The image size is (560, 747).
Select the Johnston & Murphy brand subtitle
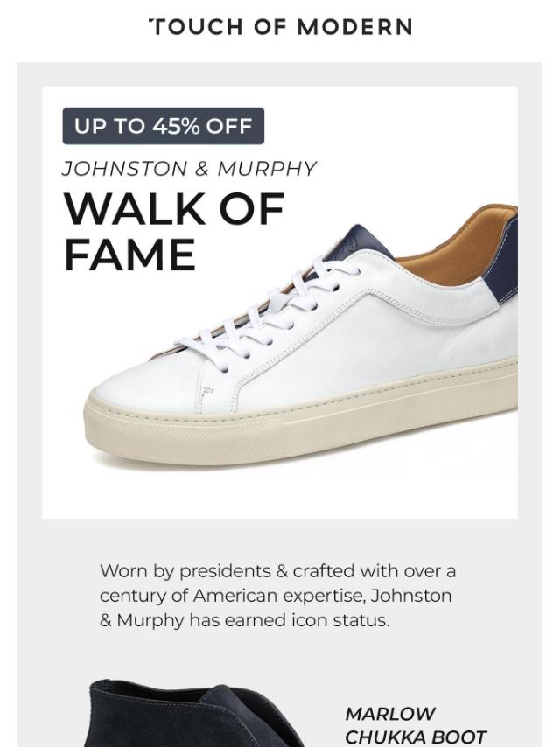(189, 169)
